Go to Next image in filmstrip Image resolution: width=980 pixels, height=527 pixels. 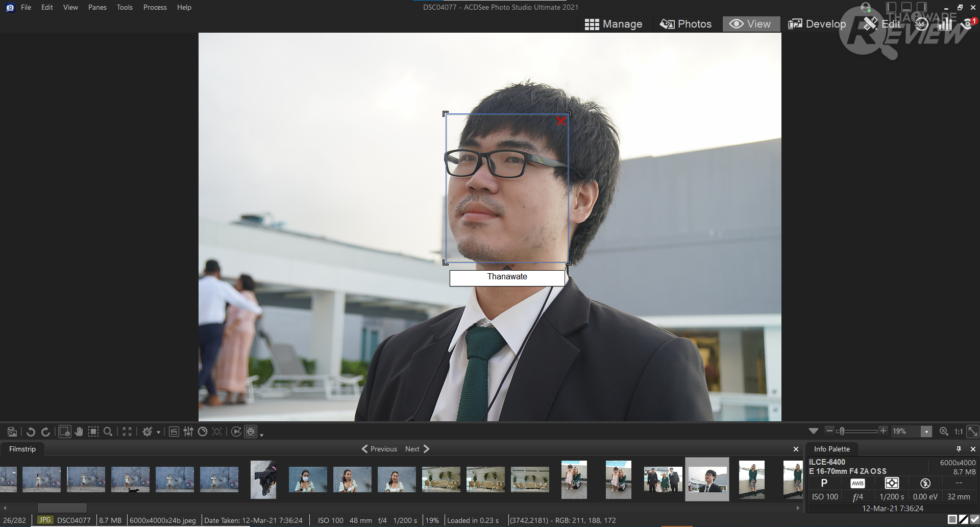417,449
